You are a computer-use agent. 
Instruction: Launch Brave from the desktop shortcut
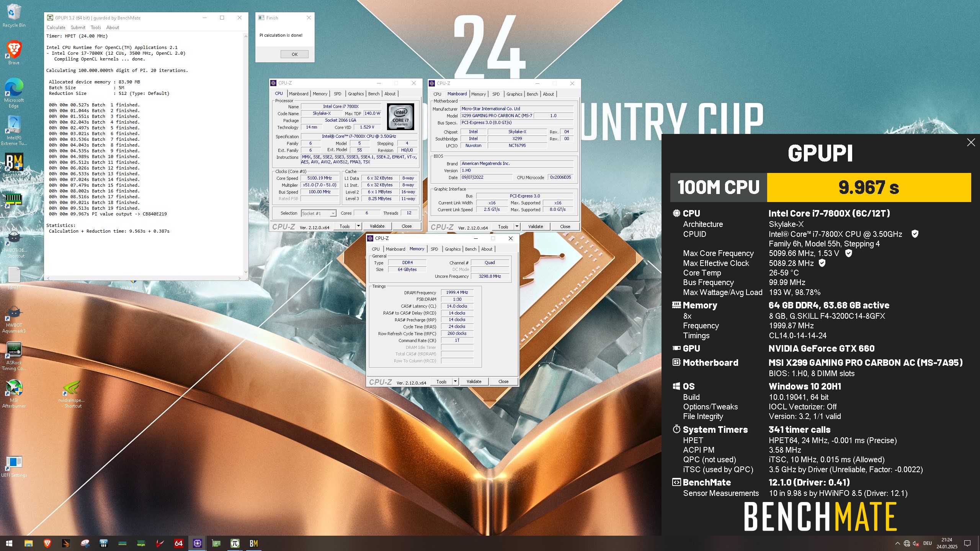click(14, 52)
